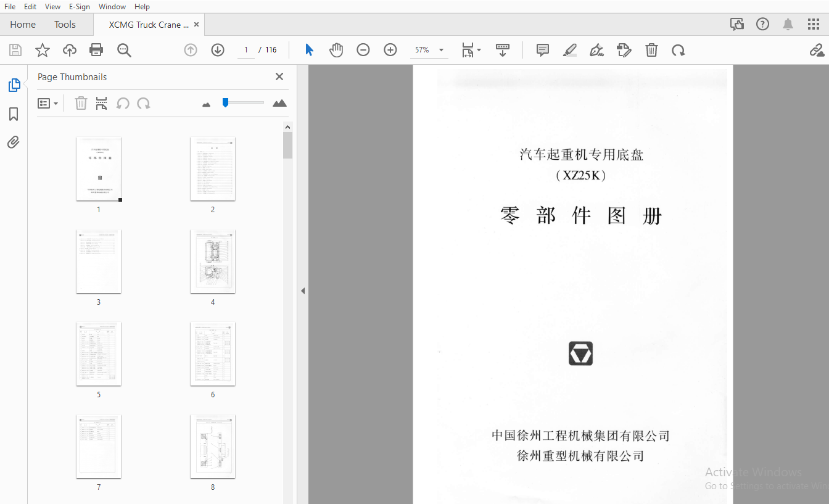Open the Window menu

coord(112,6)
